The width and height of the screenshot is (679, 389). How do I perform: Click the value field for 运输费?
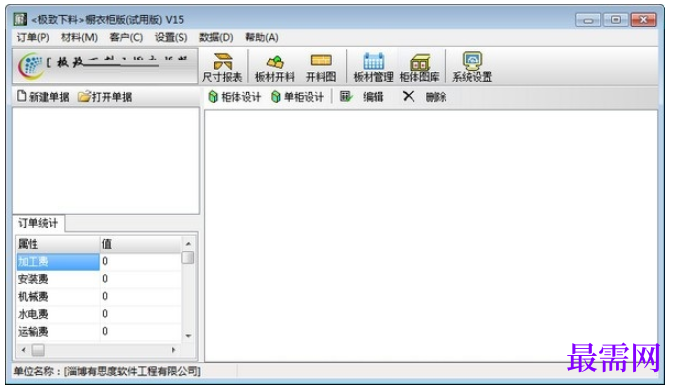pos(141,332)
